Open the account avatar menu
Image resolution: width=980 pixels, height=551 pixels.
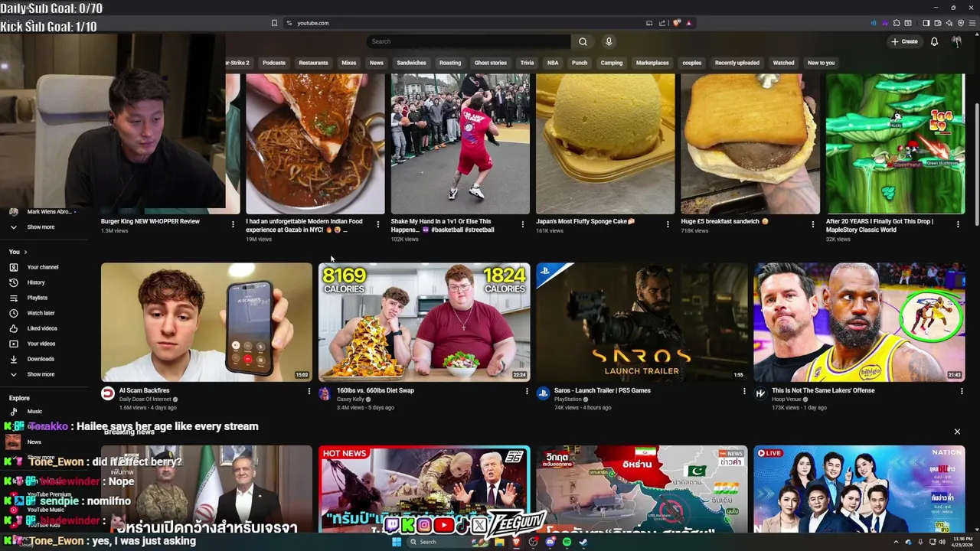click(956, 41)
